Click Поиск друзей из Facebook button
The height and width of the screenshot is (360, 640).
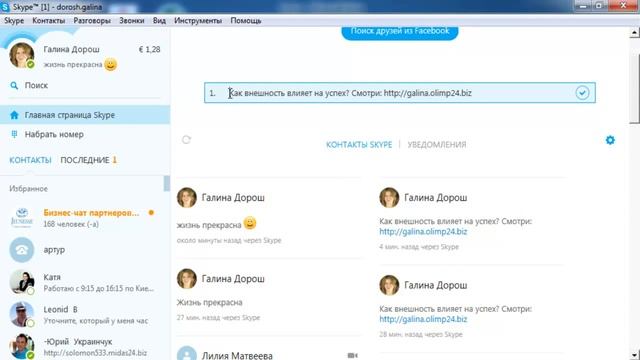pyautogui.click(x=400, y=32)
